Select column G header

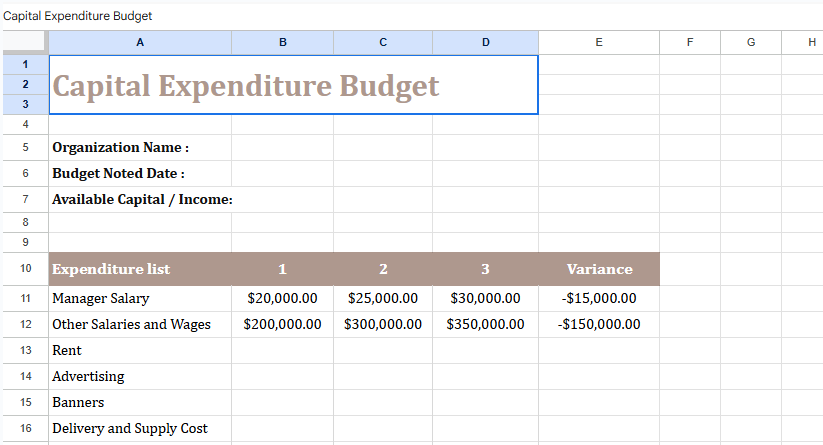coord(750,42)
